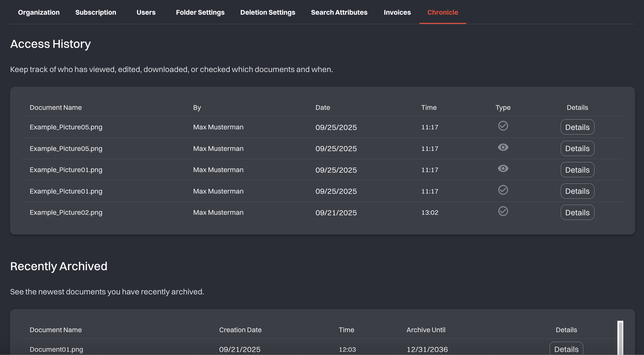Open the Organization tab
Viewport: 644px width, 355px height.
39,13
